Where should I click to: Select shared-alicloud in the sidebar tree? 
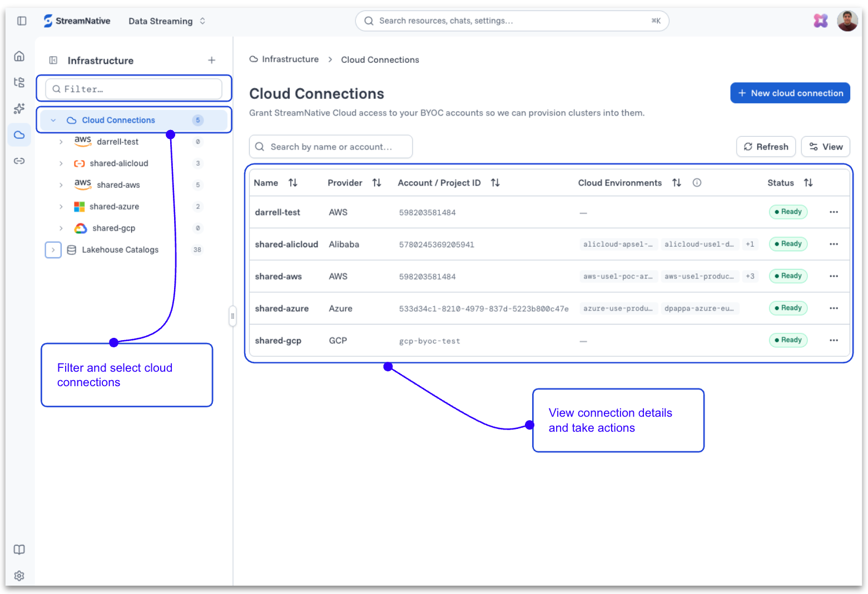click(x=119, y=163)
